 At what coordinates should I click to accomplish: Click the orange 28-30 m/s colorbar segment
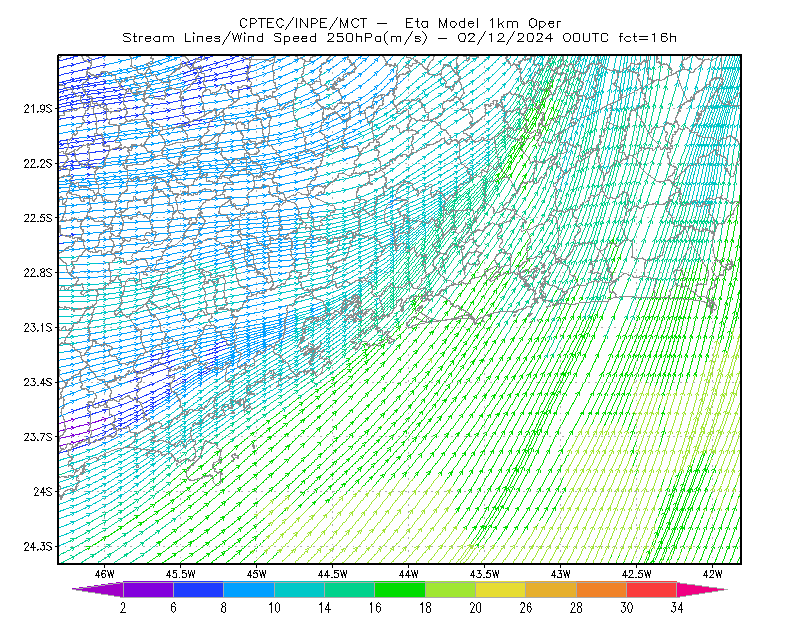click(602, 589)
